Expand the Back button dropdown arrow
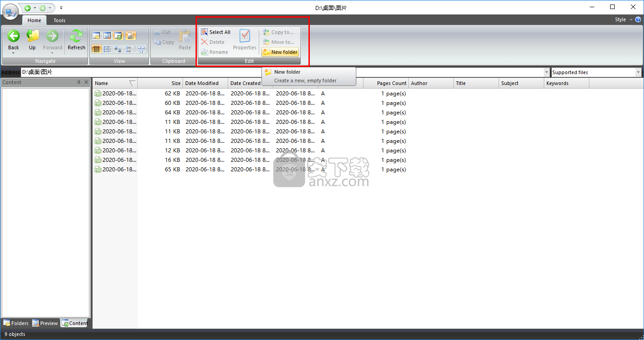This screenshot has width=644, height=340. pyautogui.click(x=14, y=53)
